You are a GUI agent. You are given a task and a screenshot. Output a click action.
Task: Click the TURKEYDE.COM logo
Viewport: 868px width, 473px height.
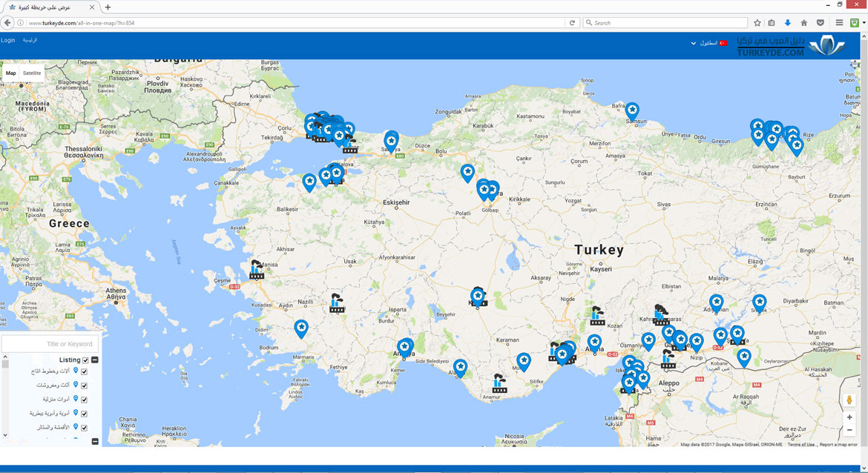(791, 47)
